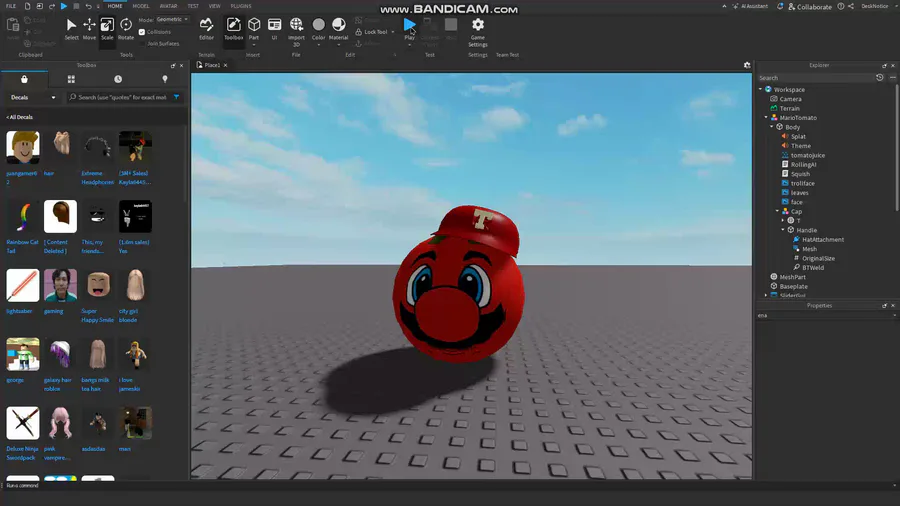Image resolution: width=900 pixels, height=506 pixels.
Task: Click in the Explorer Search field
Action: coord(815,77)
